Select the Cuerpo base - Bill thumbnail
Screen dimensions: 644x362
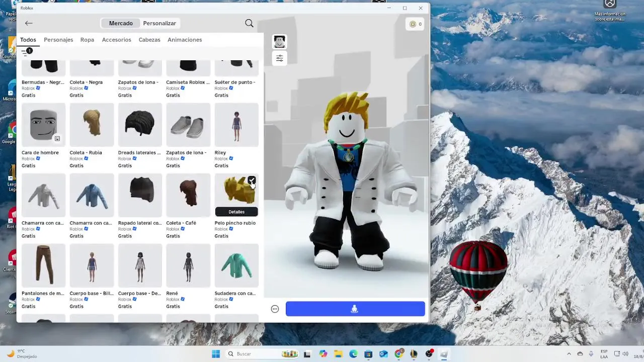pos(92,265)
